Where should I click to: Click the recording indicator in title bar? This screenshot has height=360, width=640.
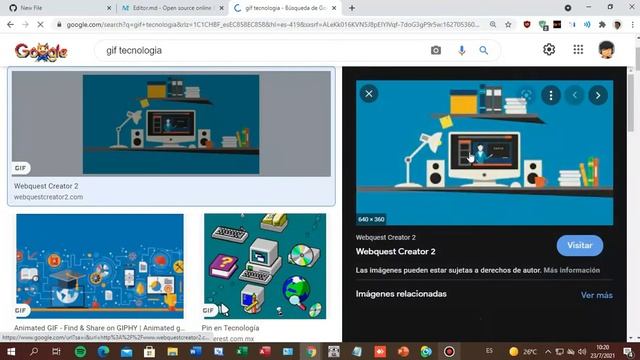[568, 8]
